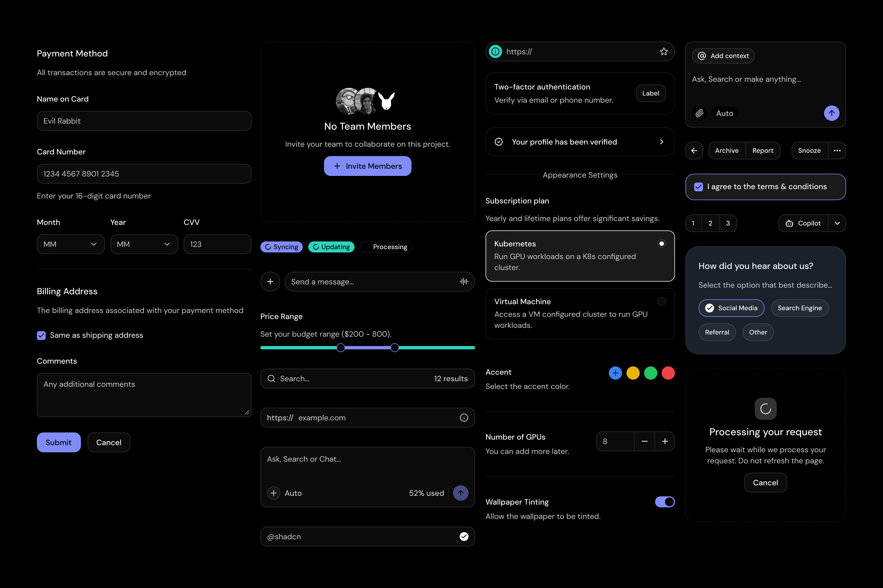Screen dimensions: 883x588
Task: Click the back arrow beside Archive
Action: pos(694,150)
